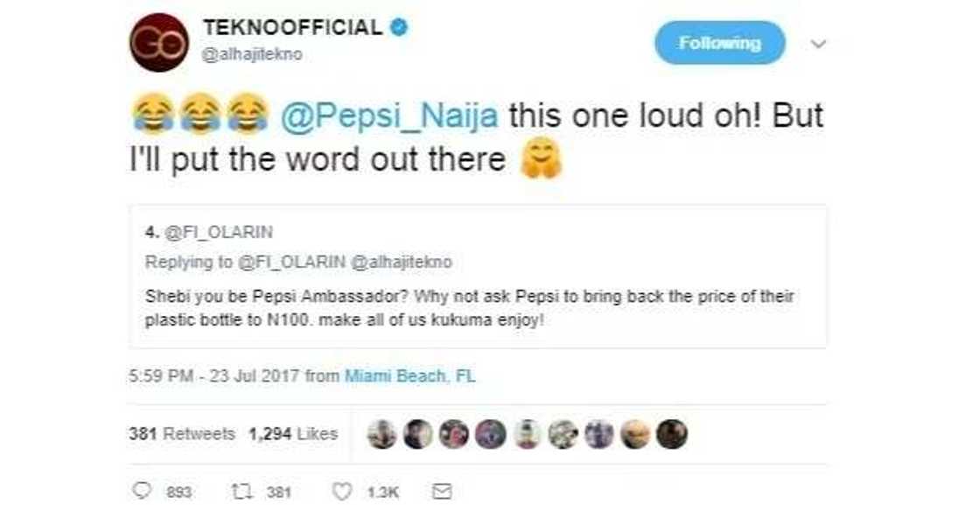
Task: Unfollow by clicking the Following button
Action: (719, 41)
